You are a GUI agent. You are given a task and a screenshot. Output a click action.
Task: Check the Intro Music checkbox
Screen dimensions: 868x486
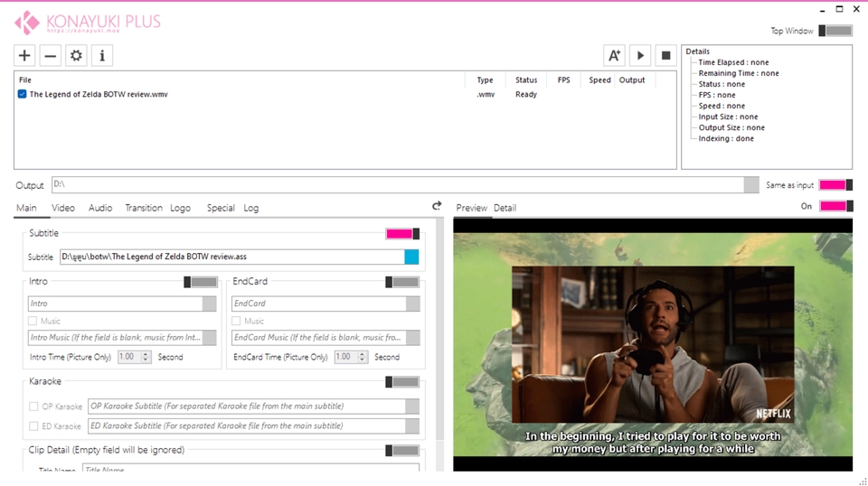click(33, 321)
